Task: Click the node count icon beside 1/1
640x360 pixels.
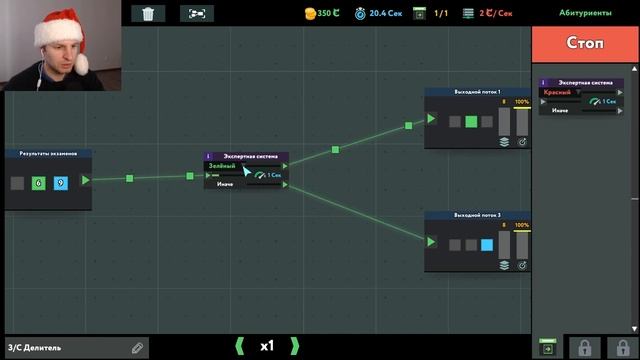Action: pyautogui.click(x=419, y=13)
